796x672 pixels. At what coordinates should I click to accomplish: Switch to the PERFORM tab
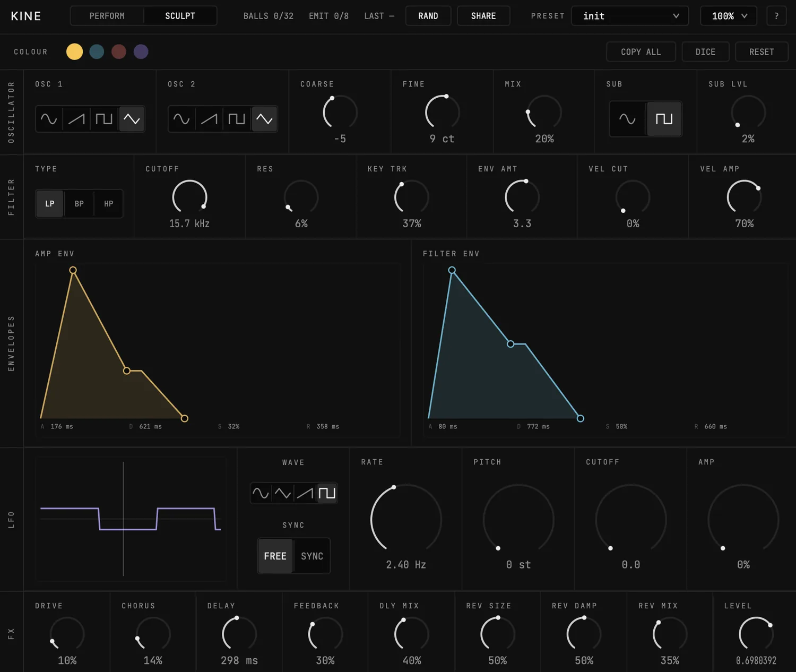click(x=107, y=16)
